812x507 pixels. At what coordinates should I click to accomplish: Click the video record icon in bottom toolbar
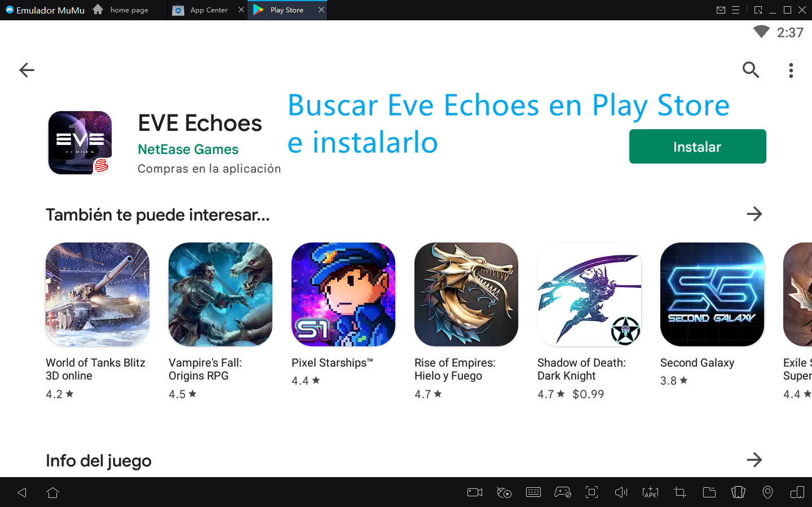[x=475, y=492]
